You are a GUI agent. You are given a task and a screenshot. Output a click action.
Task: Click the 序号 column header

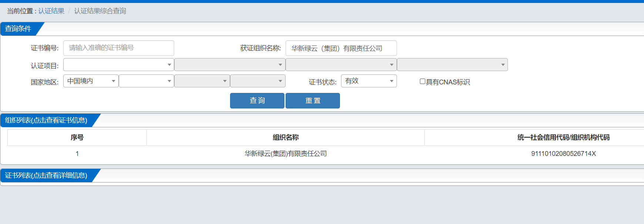pos(77,137)
